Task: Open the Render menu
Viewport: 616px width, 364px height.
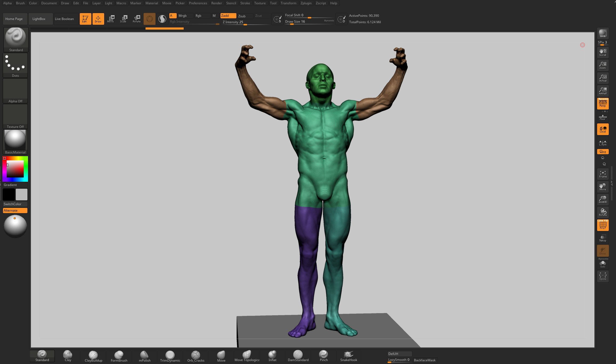Action: tap(216, 3)
